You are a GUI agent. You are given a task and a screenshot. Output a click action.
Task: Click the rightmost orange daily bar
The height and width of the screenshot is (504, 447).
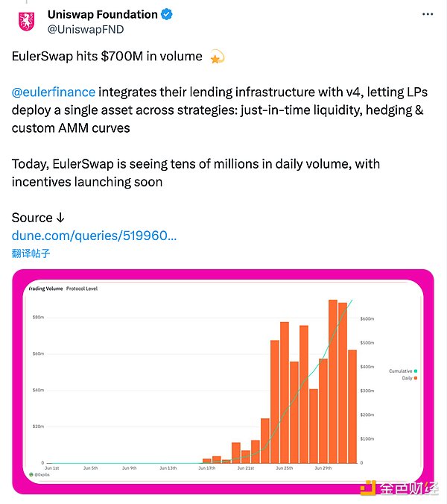click(x=352, y=406)
